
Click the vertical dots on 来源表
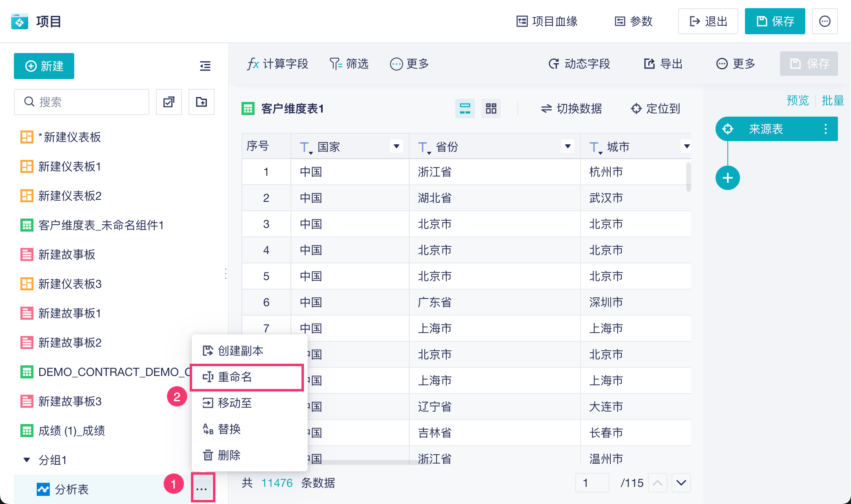[x=825, y=129]
